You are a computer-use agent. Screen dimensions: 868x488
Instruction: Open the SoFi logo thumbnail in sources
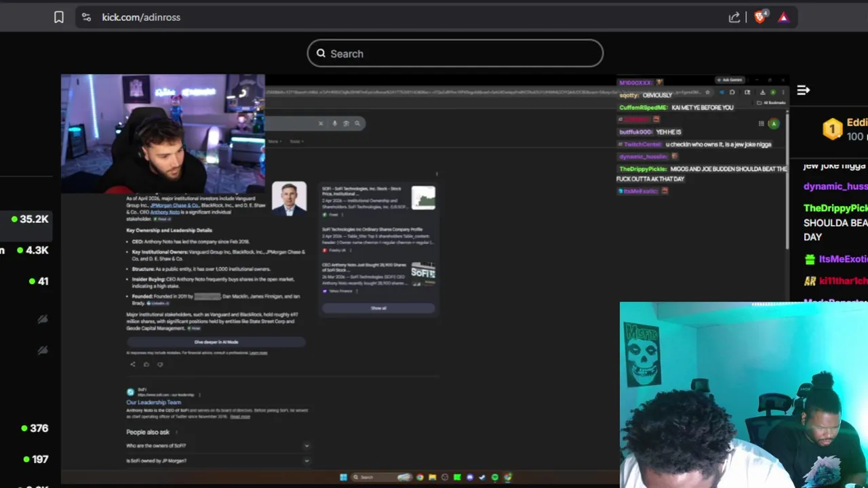click(x=423, y=272)
